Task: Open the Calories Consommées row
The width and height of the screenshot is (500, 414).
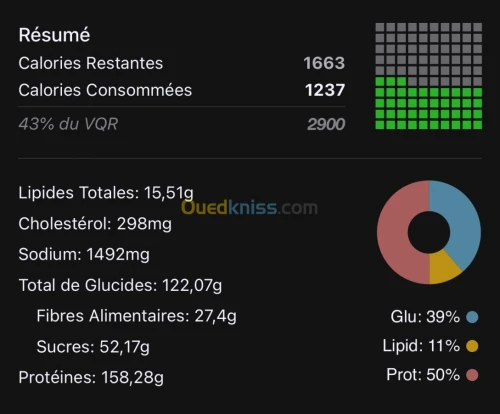Action: coord(182,90)
